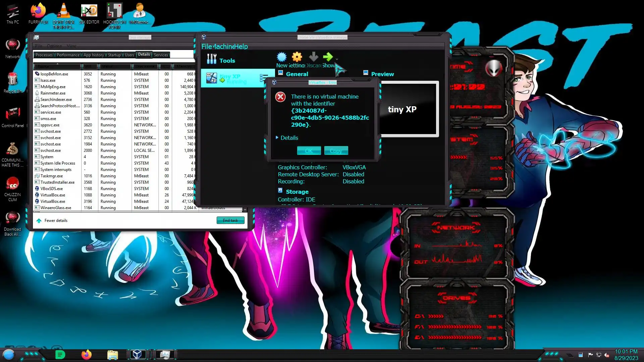This screenshot has height=362, width=644.
Task: Click the volume icon in system tray
Action: click(607, 355)
